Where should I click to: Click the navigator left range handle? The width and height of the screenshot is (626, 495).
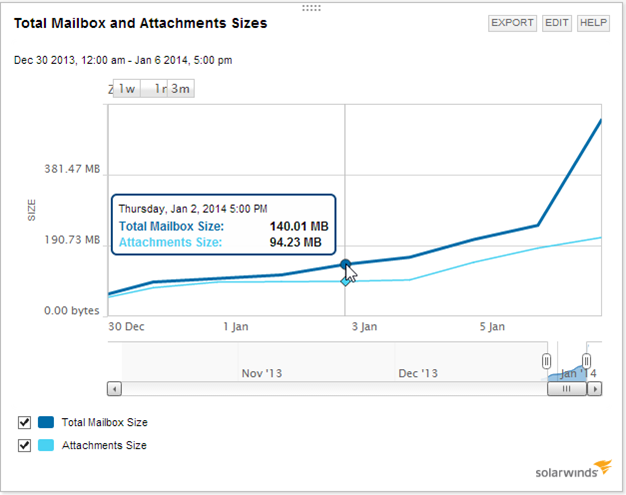(546, 360)
